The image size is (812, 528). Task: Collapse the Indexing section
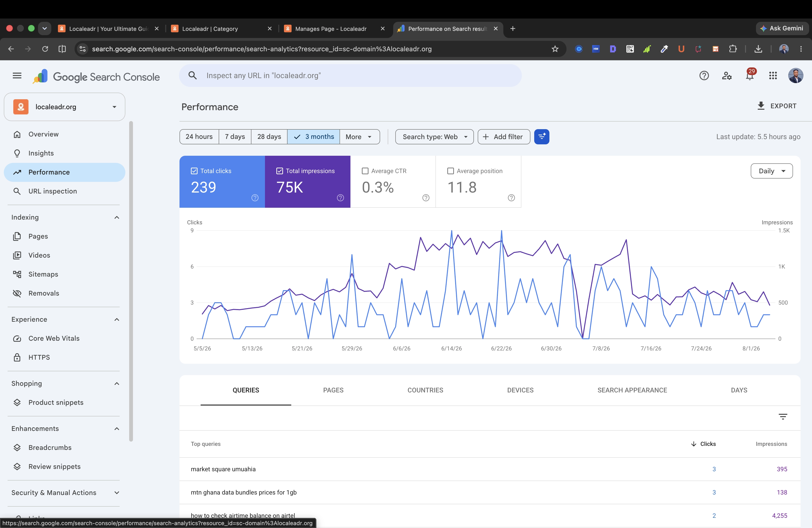(x=117, y=217)
